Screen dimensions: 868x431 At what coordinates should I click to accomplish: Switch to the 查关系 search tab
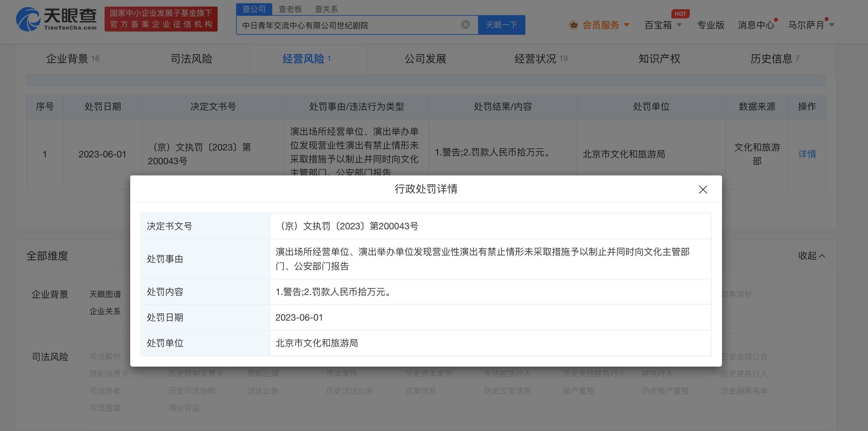(x=326, y=9)
